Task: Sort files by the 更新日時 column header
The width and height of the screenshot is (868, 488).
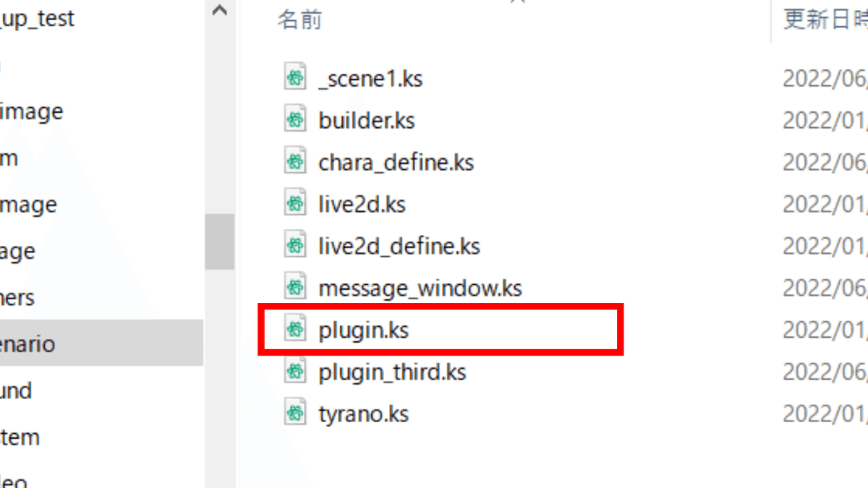Action: click(x=825, y=20)
